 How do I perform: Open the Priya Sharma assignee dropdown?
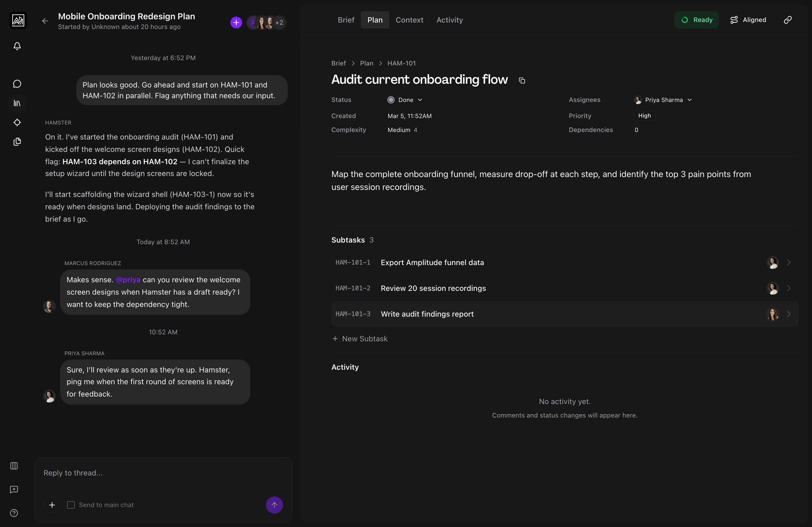click(663, 100)
